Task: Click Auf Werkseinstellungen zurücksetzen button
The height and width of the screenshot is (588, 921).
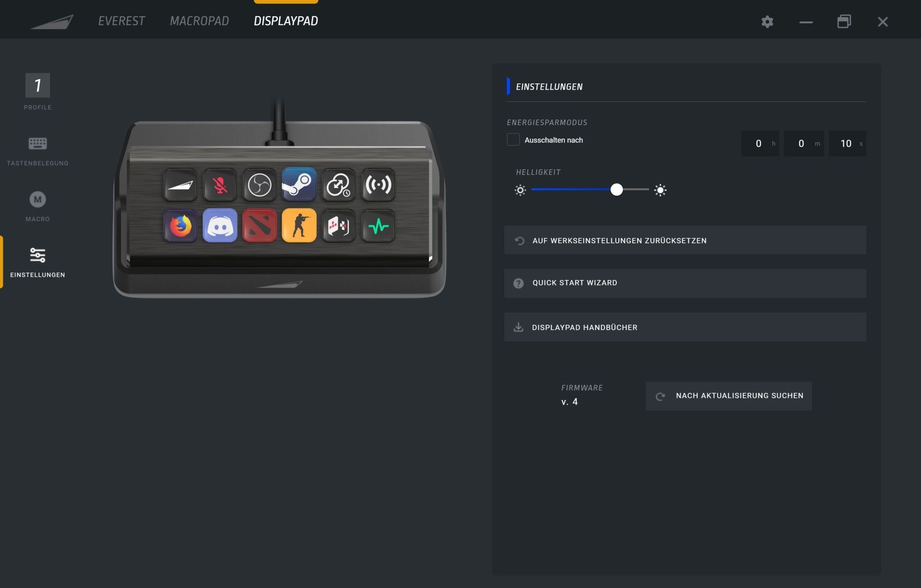Action: 685,240
